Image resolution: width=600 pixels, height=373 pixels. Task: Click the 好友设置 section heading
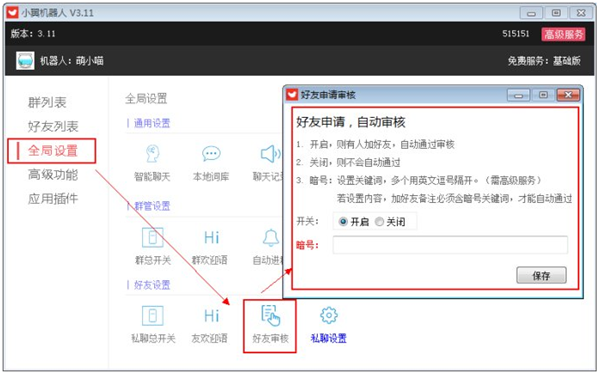tap(152, 285)
